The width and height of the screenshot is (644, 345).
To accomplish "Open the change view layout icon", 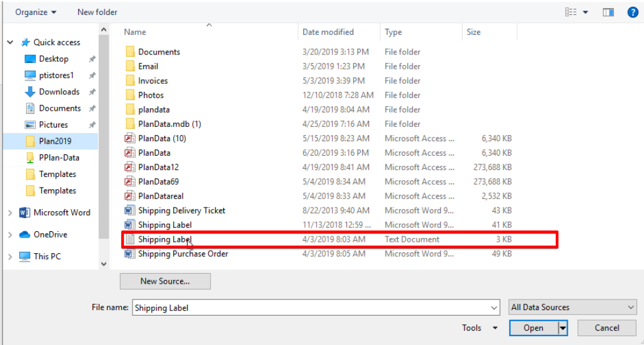I will point(571,12).
